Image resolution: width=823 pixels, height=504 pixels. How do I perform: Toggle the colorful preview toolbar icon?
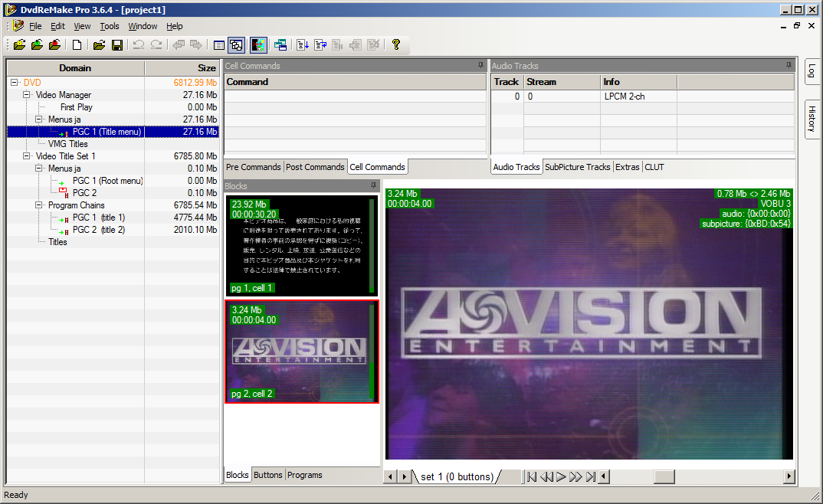[x=258, y=45]
